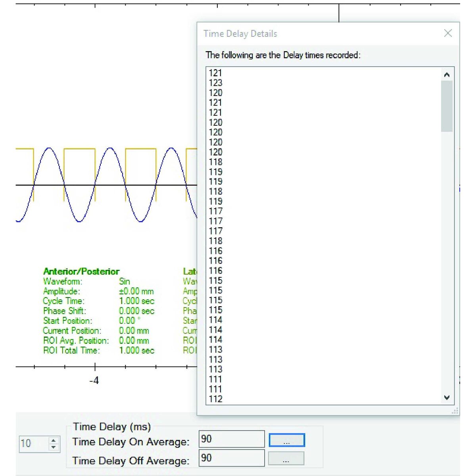
Task: Close the Time Delay Details dialog
Action: pos(448,33)
